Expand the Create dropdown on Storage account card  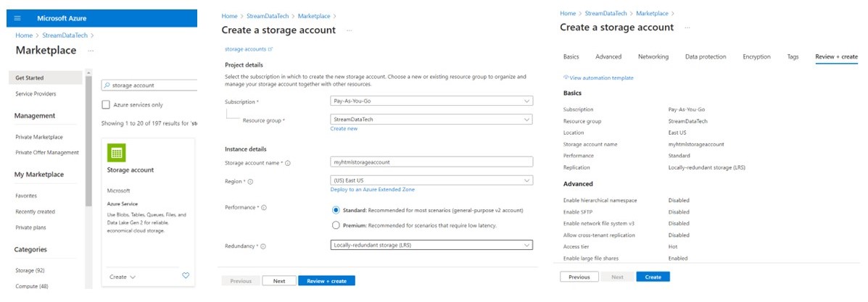[x=123, y=277]
